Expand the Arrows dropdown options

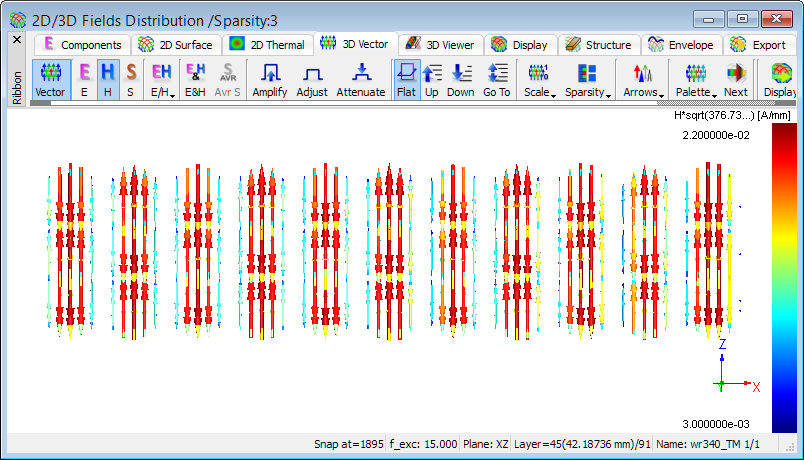pyautogui.click(x=643, y=80)
